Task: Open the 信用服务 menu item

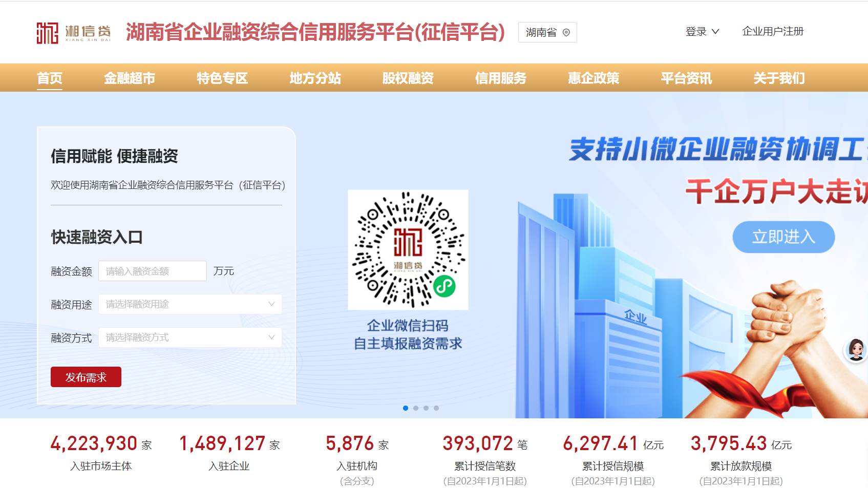Action: tap(501, 78)
